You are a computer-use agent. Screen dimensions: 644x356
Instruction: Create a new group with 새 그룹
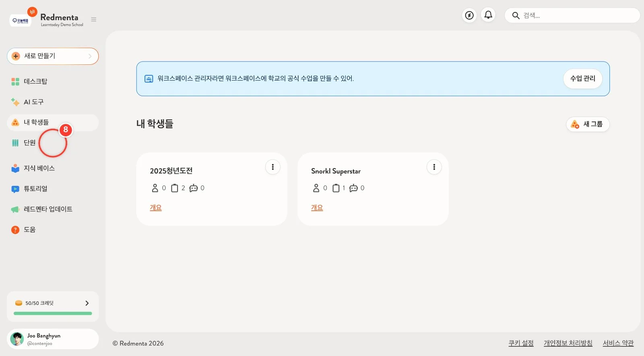(588, 124)
